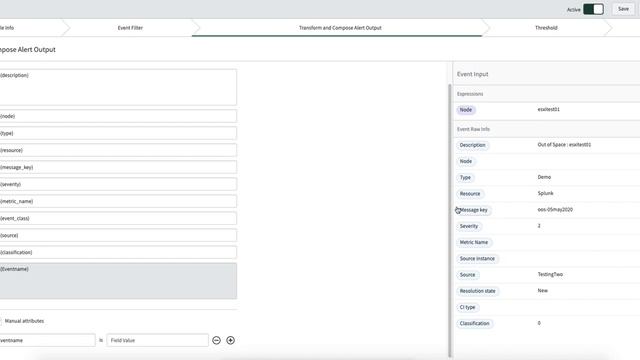Viewport: 640px width, 360px height.
Task: Select the Source pill
Action: tap(467, 275)
